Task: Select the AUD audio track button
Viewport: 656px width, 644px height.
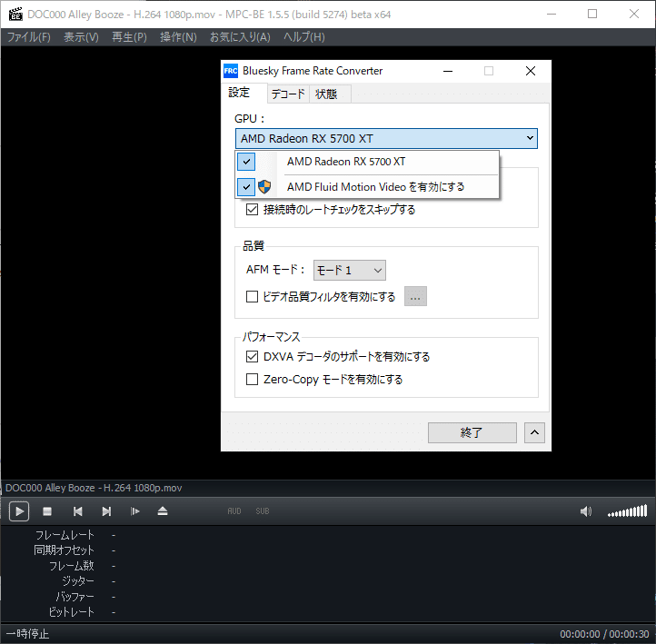Action: (x=234, y=511)
